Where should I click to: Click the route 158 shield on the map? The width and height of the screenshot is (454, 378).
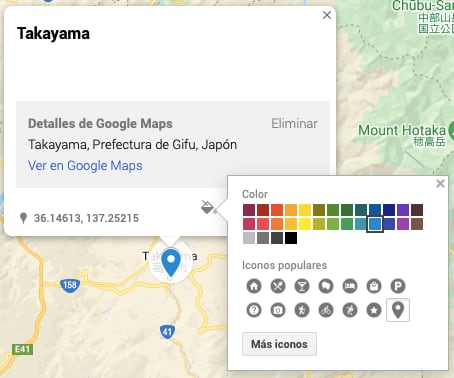[70, 285]
